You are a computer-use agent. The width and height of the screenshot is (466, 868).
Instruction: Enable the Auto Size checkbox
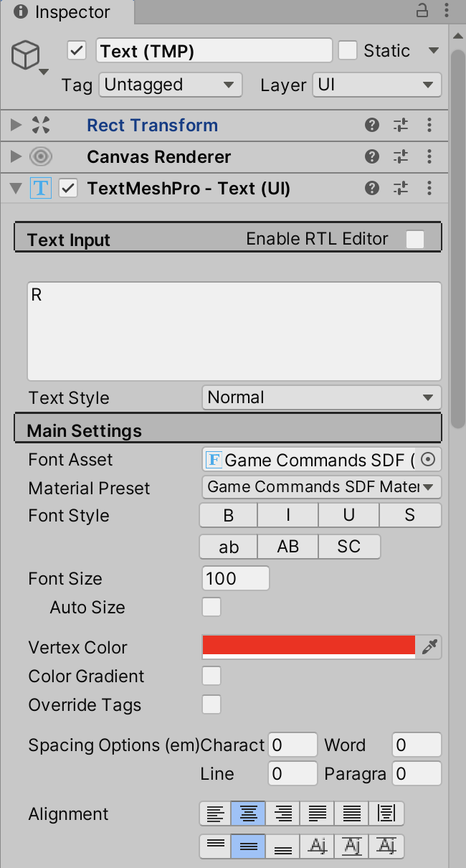coord(211,608)
